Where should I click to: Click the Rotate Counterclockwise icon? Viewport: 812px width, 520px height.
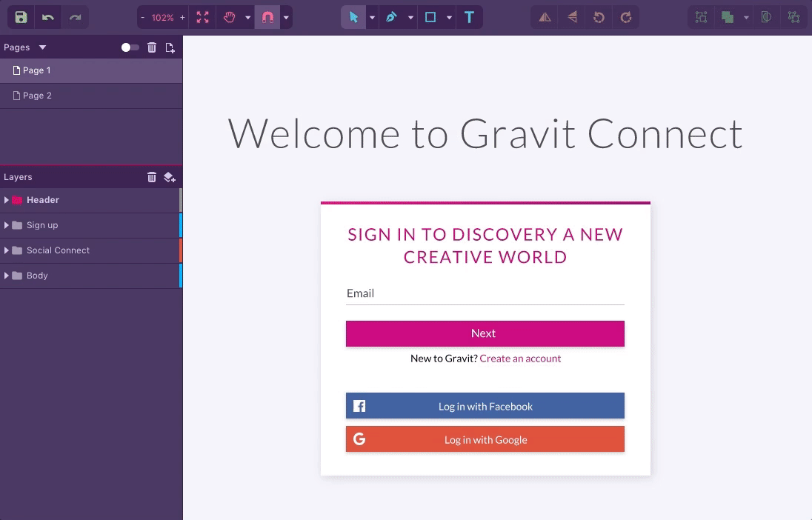(599, 17)
